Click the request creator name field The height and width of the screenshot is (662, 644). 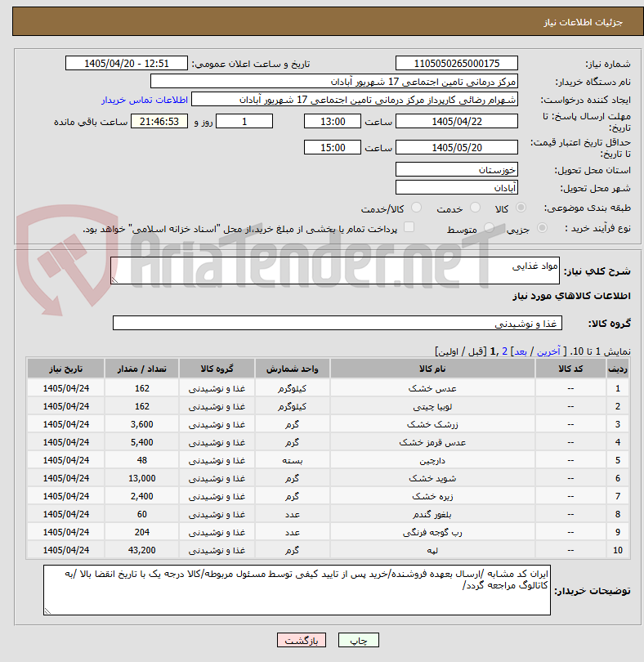click(355, 100)
